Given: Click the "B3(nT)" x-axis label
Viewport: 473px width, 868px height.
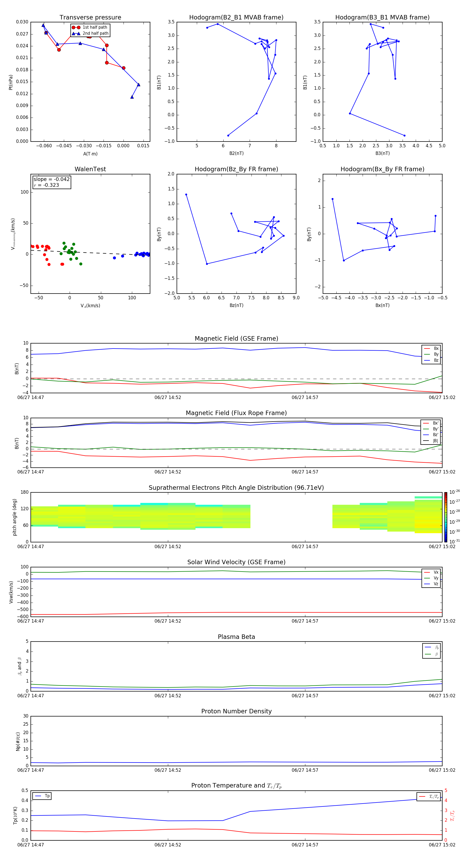Looking at the screenshot, I should click(x=382, y=153).
